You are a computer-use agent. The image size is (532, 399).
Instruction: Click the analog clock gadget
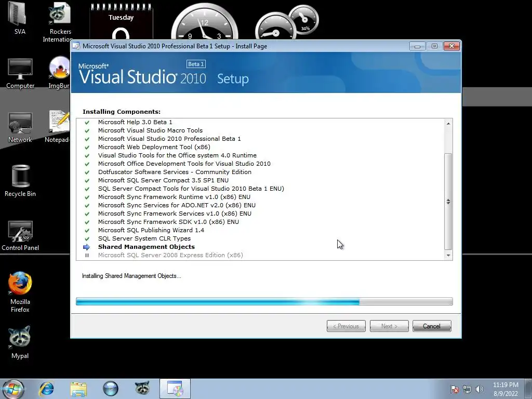coord(205,22)
